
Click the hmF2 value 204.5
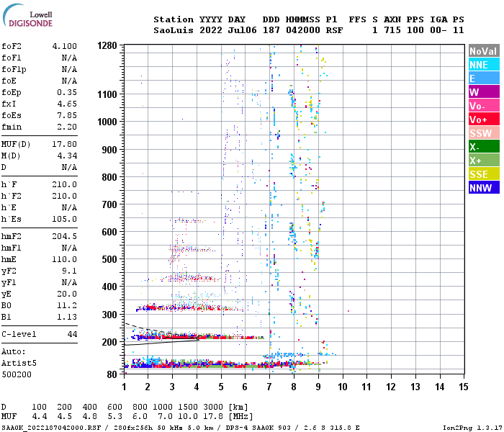pyautogui.click(x=65, y=236)
